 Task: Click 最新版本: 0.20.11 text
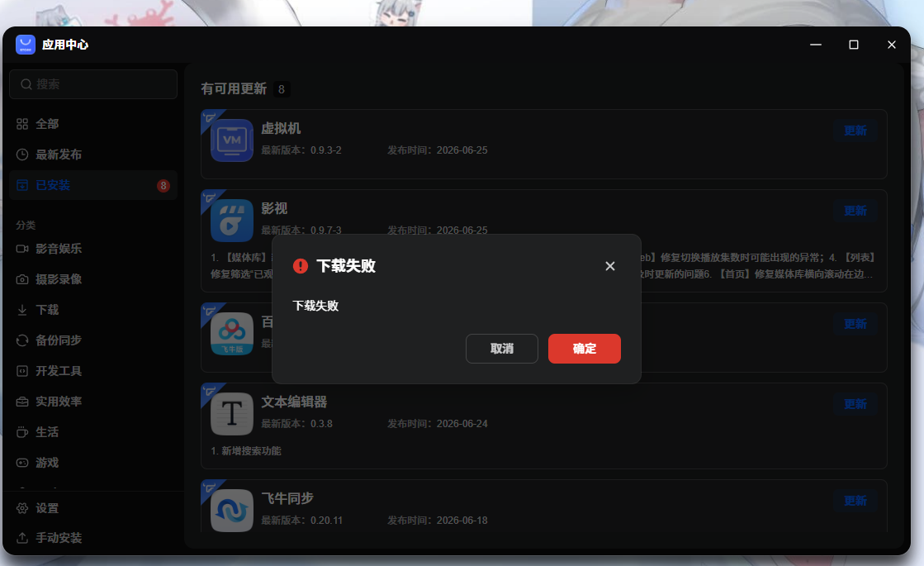click(301, 521)
